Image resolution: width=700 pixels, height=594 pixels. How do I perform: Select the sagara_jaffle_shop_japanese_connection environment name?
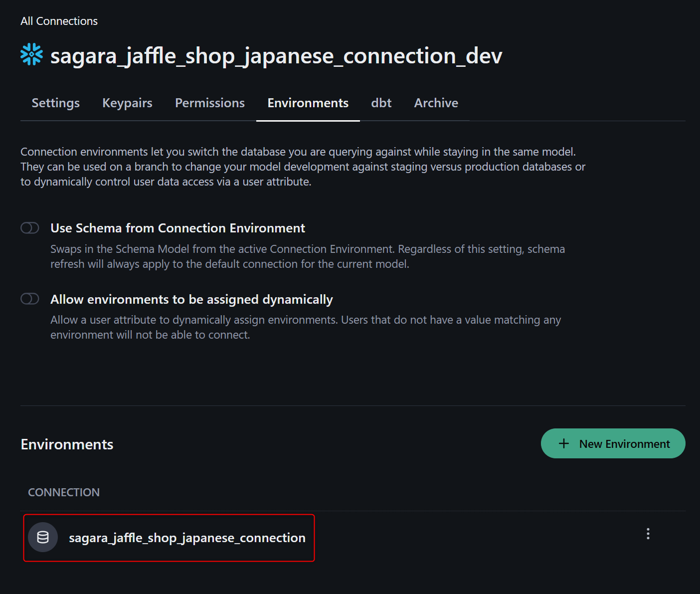tap(187, 538)
